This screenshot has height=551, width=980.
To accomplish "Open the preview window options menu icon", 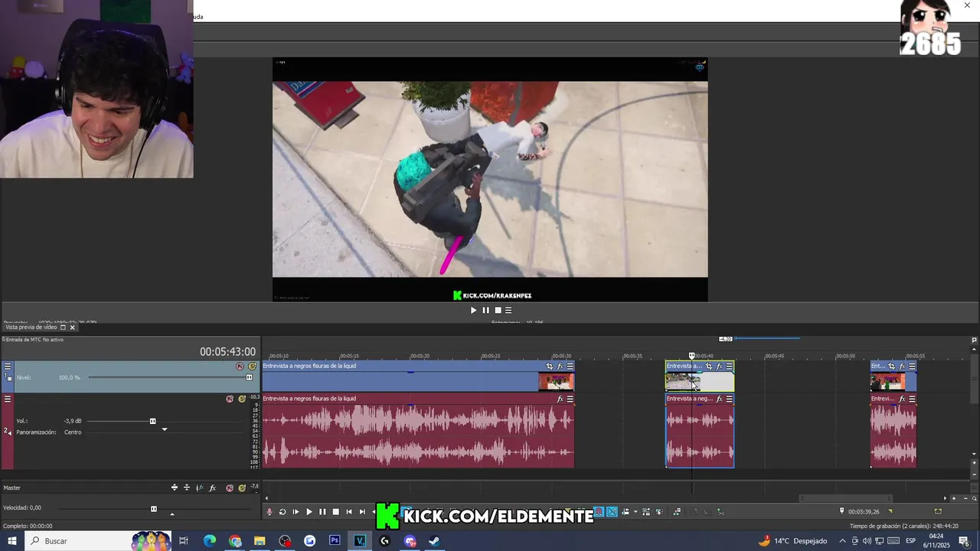I will pyautogui.click(x=508, y=310).
